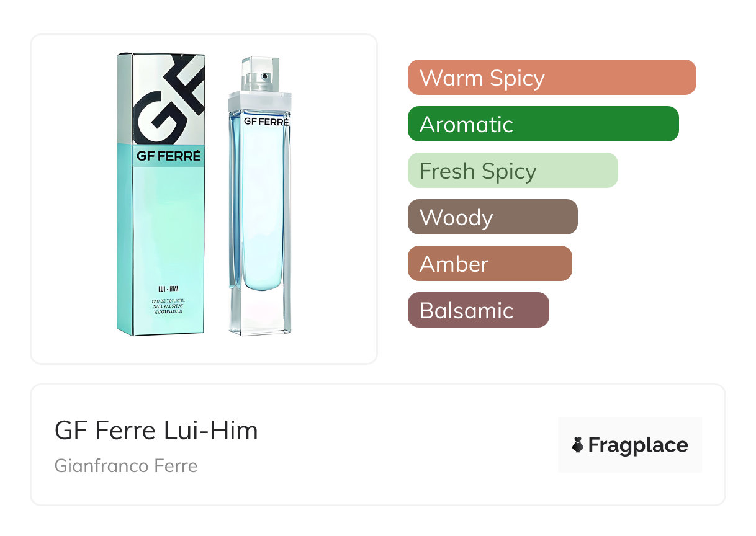Click the white collar of the bottle
Viewport: 756px width, 536px height.
[x=259, y=100]
